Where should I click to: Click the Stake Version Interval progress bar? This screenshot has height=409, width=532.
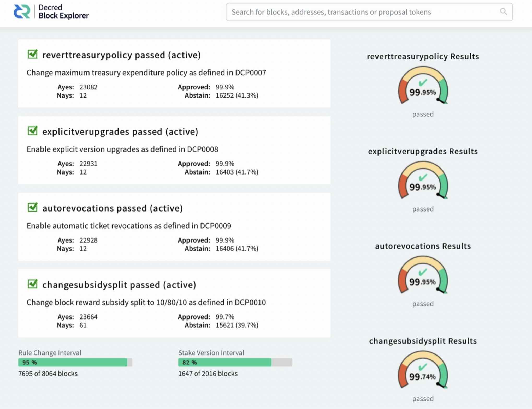point(235,362)
